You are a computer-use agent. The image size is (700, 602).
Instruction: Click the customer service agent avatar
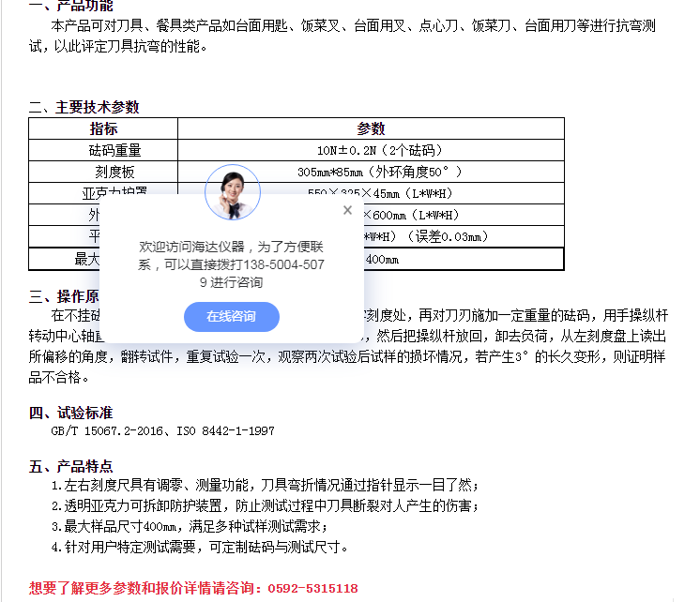pyautogui.click(x=232, y=192)
